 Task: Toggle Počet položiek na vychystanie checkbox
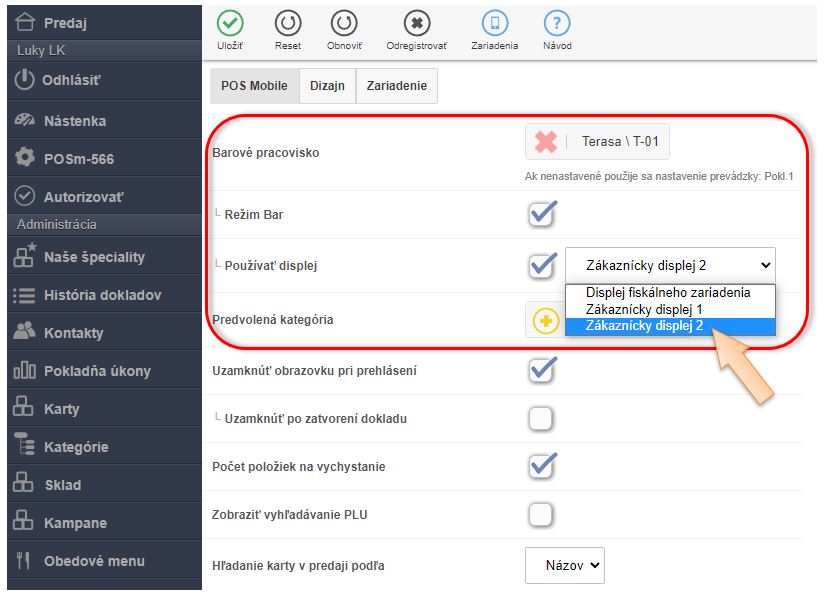click(542, 466)
